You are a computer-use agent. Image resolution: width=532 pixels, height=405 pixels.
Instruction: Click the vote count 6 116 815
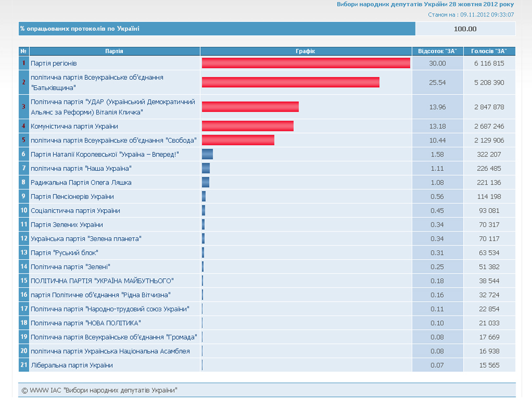click(489, 63)
